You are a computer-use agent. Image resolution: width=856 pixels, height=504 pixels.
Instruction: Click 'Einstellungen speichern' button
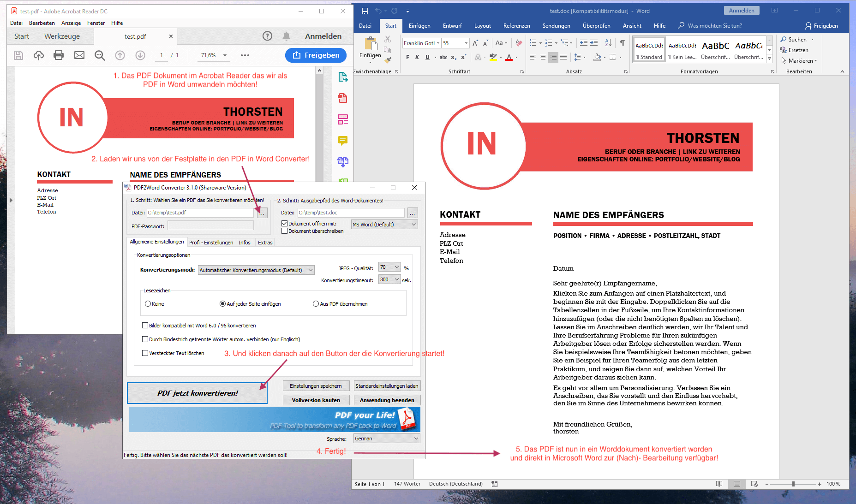(x=316, y=386)
